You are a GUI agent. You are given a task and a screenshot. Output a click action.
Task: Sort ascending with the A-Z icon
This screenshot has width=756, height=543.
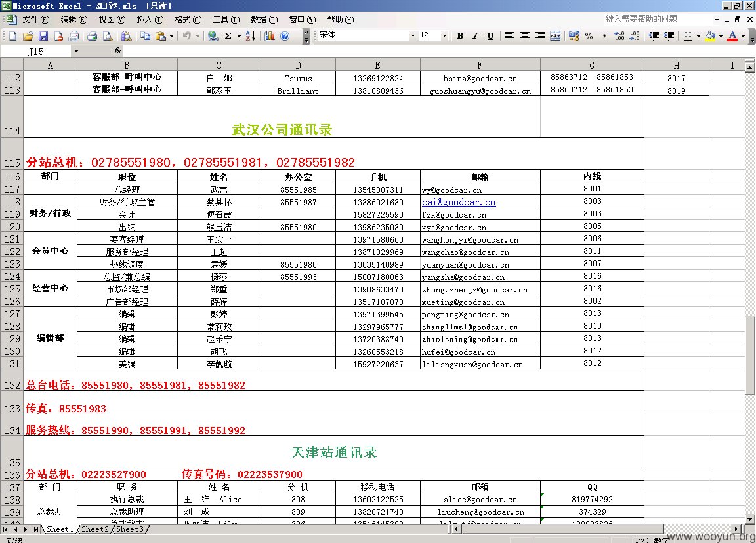coord(250,36)
